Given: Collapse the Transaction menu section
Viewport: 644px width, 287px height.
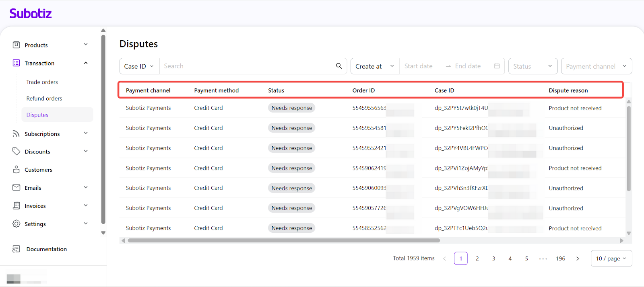Looking at the screenshot, I should pyautogui.click(x=86, y=63).
